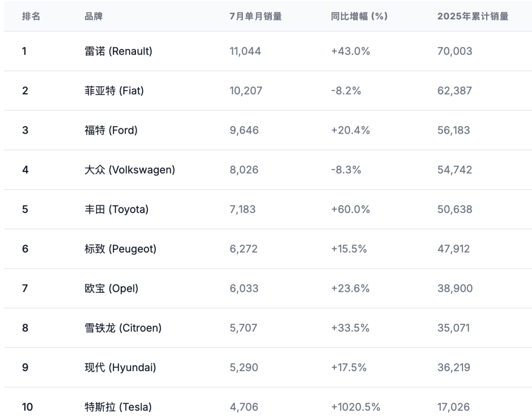Image resolution: width=532 pixels, height=420 pixels.
Task: Click the 现代 (Hyundai) brand name
Action: (x=120, y=367)
